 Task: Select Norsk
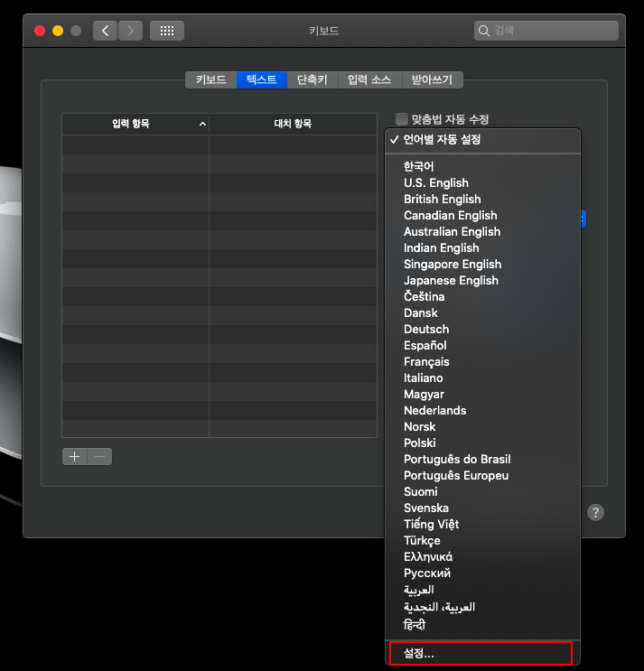coord(482,426)
